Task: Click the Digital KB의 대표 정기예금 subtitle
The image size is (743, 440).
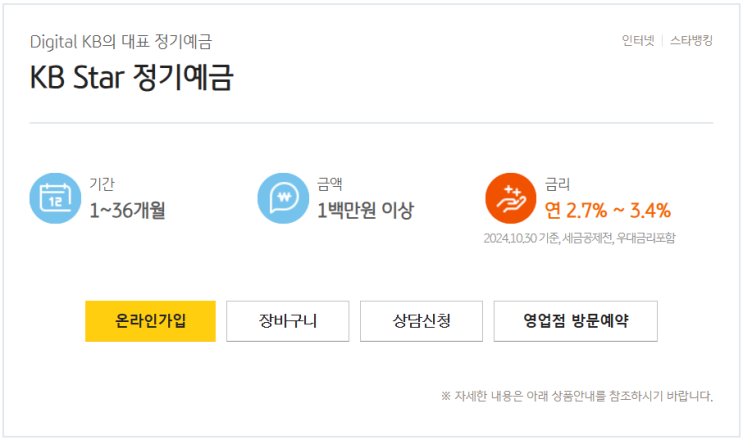Action: pos(121,42)
